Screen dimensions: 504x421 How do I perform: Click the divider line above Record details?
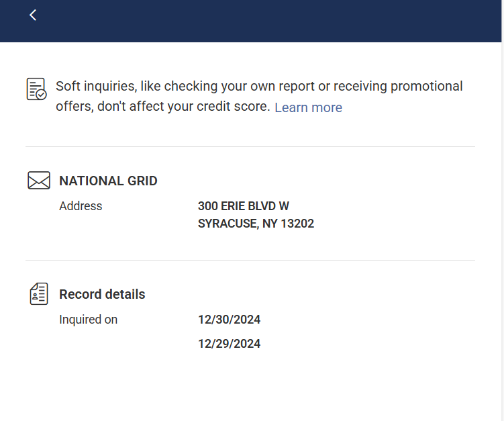[x=250, y=260]
